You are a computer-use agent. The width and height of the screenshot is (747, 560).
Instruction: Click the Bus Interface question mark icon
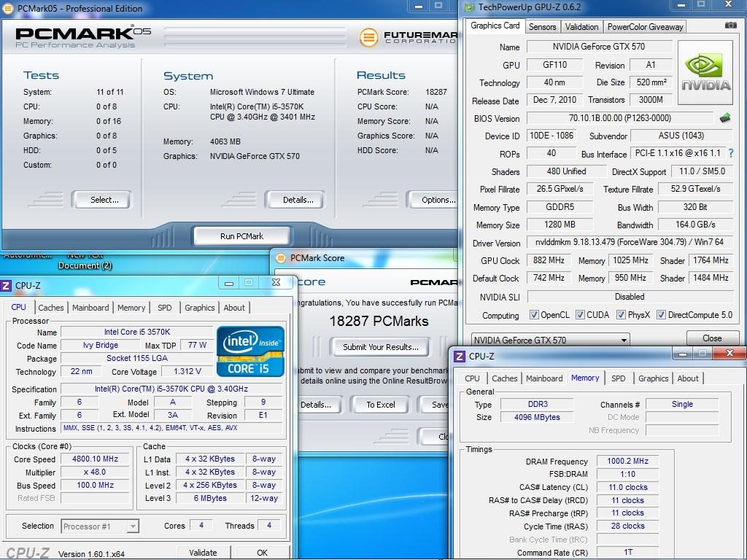[731, 153]
